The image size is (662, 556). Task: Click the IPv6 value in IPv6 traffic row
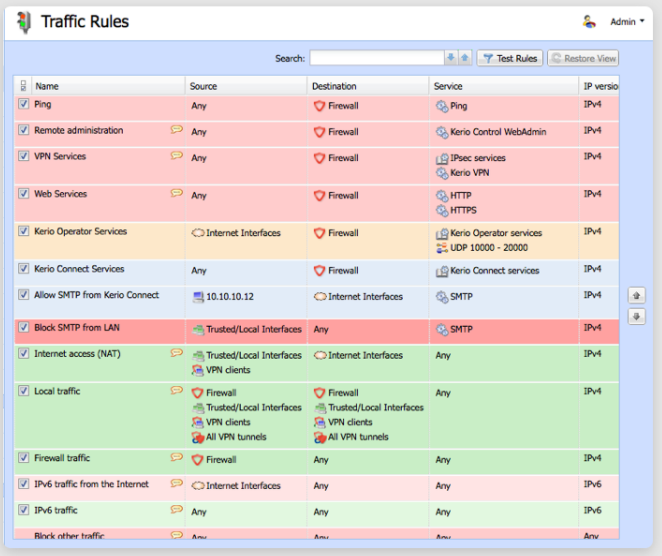[592, 510]
